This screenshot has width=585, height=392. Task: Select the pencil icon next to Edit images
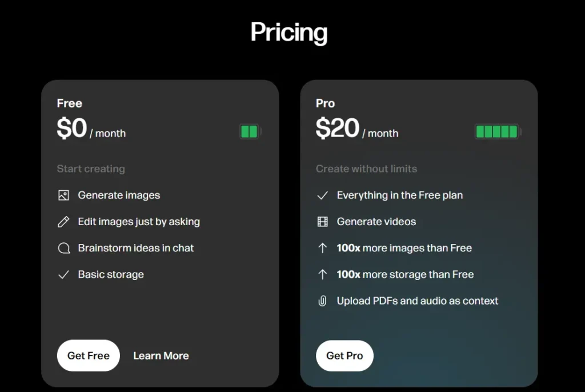click(x=64, y=222)
